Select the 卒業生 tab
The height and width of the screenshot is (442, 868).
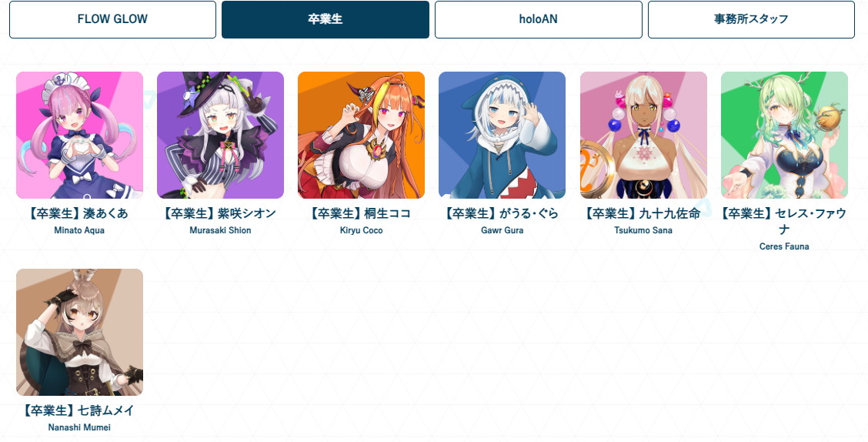point(325,19)
